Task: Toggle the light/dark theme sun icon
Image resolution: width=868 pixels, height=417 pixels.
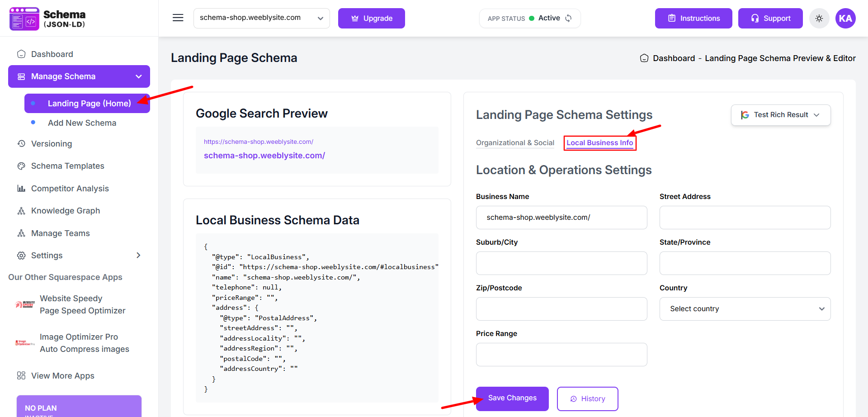Action: click(x=819, y=19)
